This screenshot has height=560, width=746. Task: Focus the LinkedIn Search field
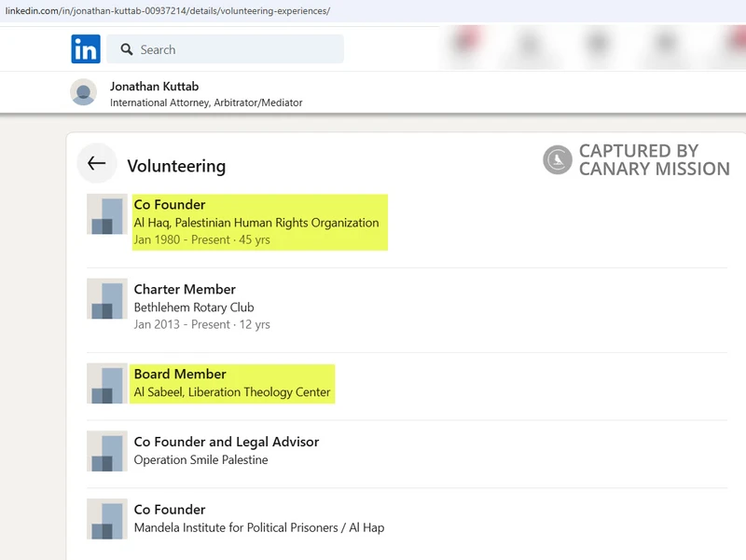click(225, 49)
